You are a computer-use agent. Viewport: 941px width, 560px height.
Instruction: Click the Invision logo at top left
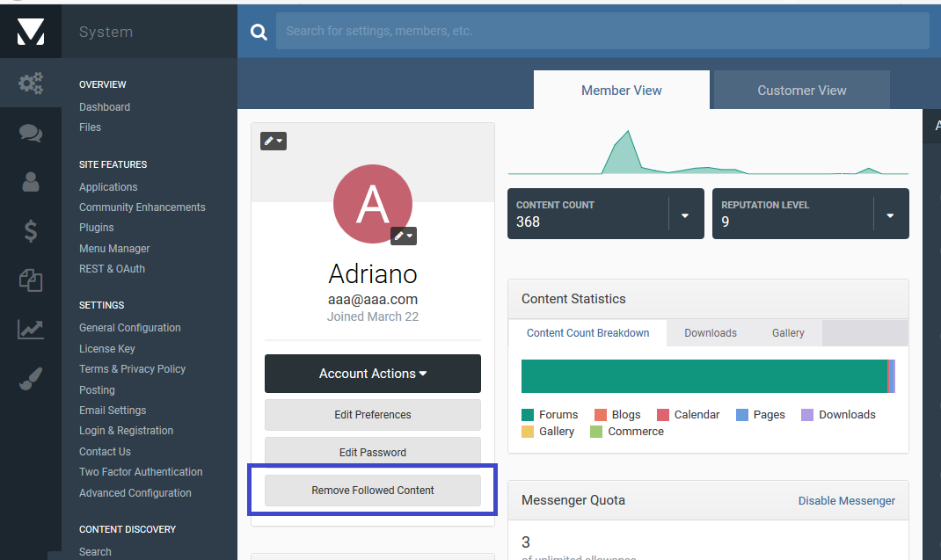[x=31, y=32]
